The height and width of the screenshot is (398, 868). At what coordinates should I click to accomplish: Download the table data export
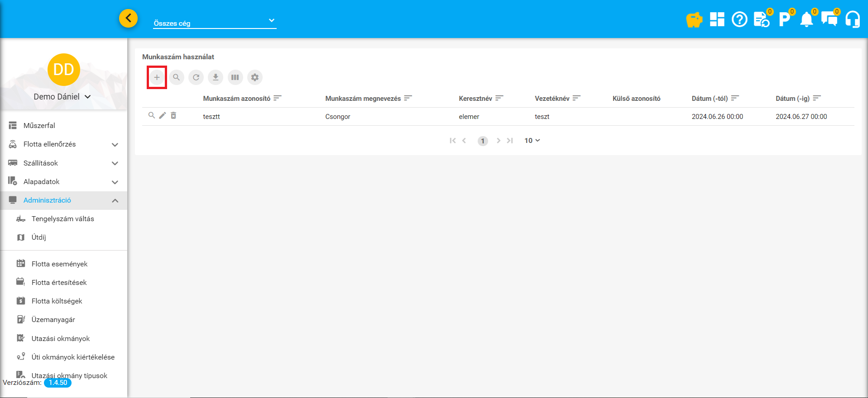click(x=216, y=77)
